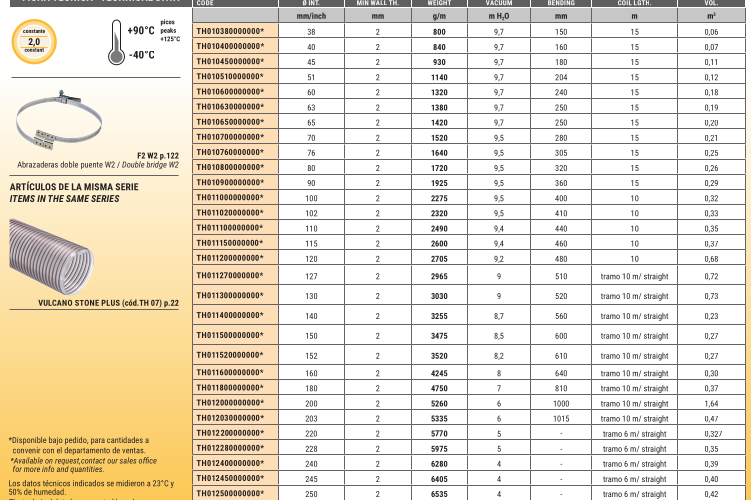
Task: Click the bending value 1015
Action: [561, 419]
